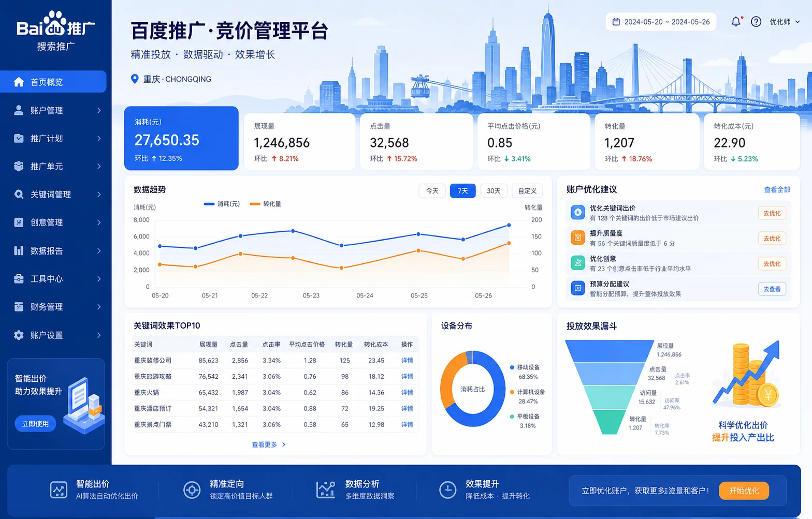
Task: Click the 立即使用 button
Action: 35,423
